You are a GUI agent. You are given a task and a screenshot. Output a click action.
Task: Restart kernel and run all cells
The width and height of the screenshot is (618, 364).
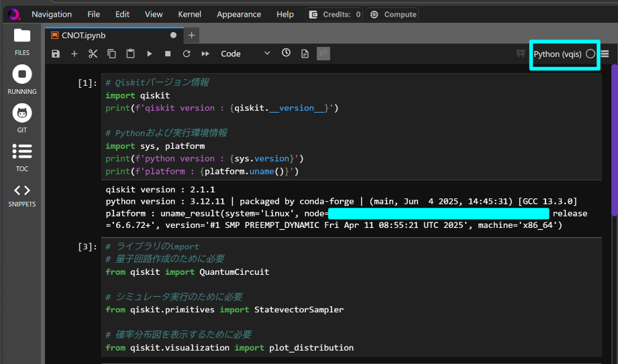pyautogui.click(x=205, y=54)
